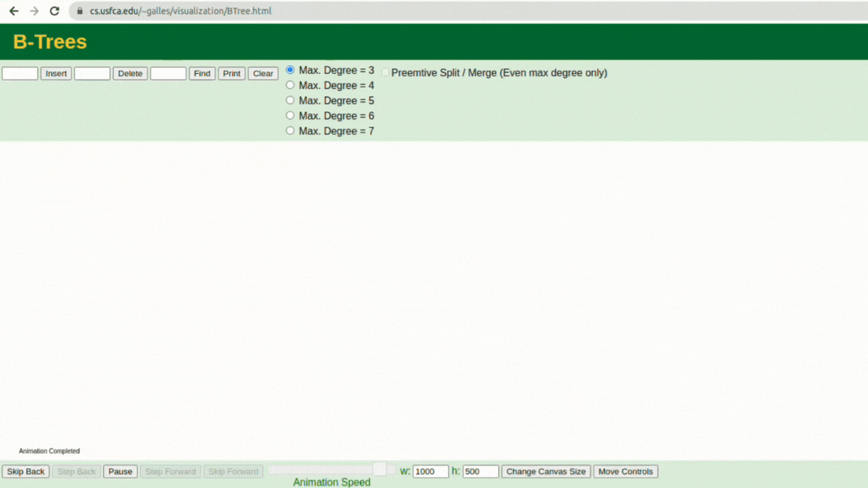Screen dimensions: 868x488
Task: Click the Find button
Action: click(202, 73)
